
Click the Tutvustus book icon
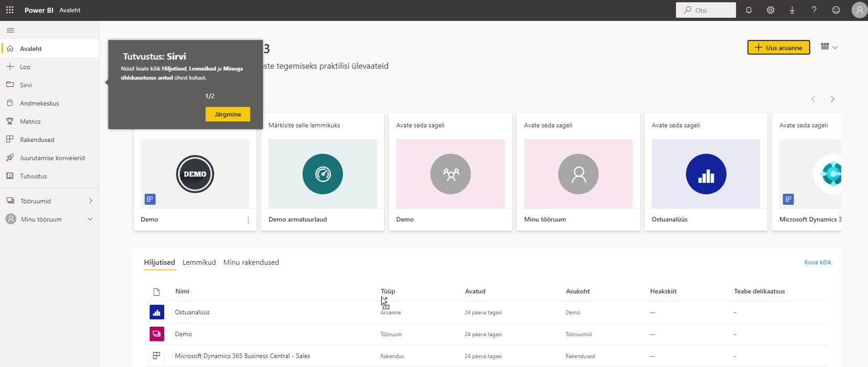pos(10,176)
